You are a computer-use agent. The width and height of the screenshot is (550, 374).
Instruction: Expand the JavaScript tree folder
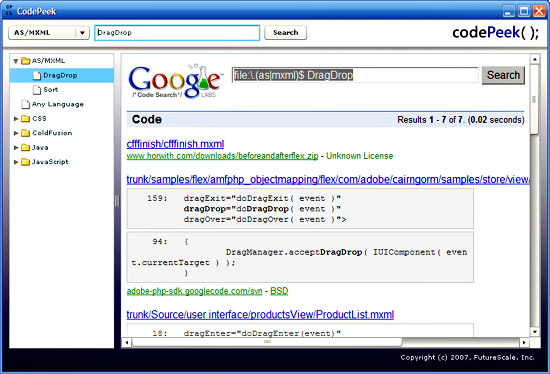[x=16, y=162]
